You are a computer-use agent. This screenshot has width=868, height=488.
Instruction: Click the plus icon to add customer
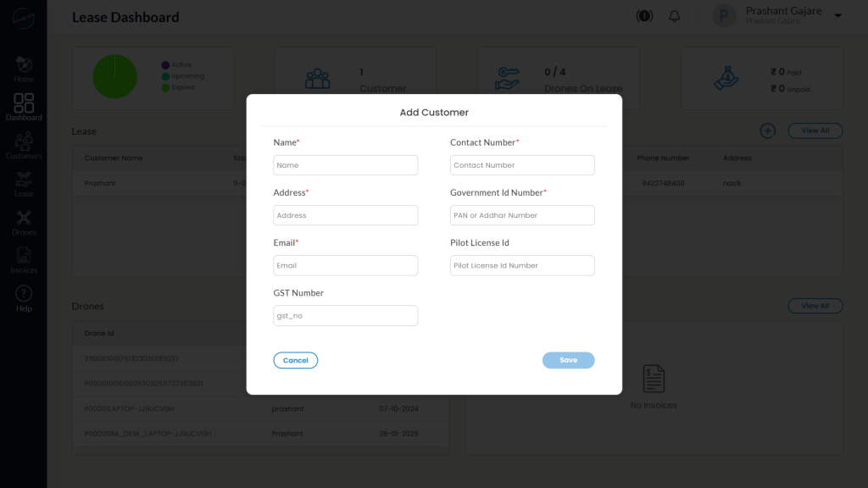tap(767, 130)
